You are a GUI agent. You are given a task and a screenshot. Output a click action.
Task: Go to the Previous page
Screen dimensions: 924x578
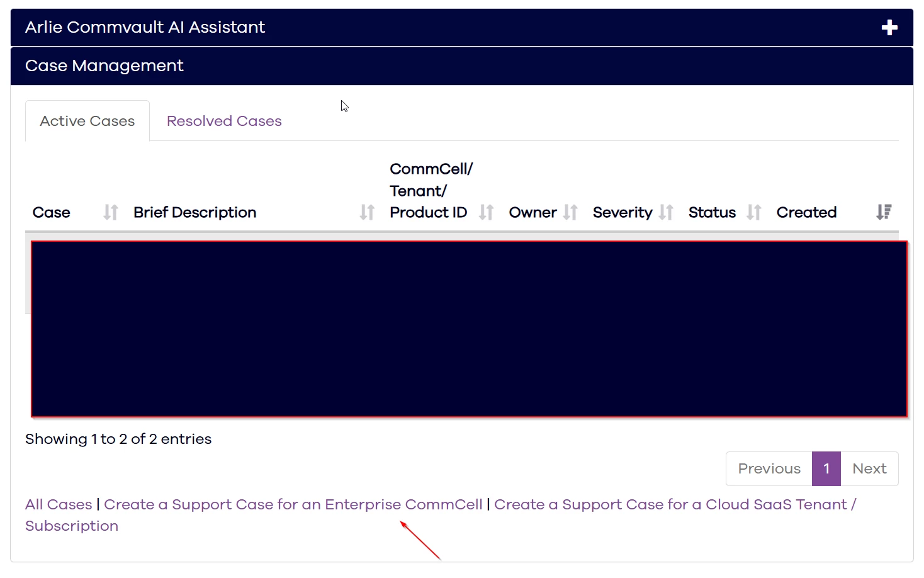coord(769,468)
